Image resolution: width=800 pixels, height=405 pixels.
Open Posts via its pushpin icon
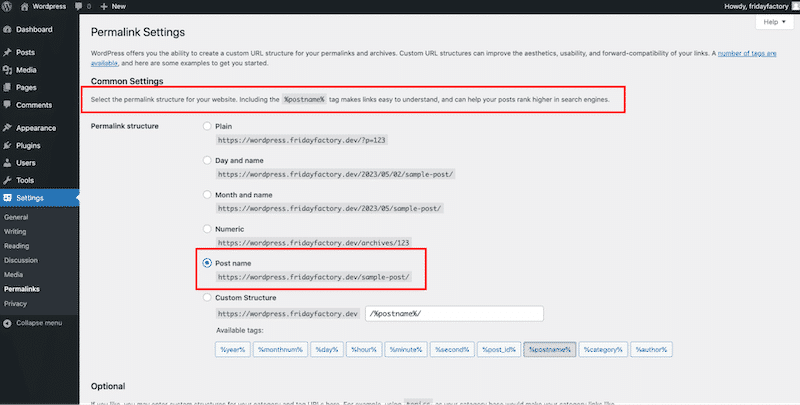8,53
